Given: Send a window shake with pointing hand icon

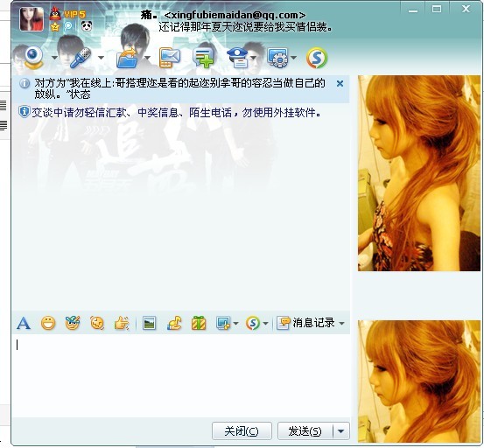Looking at the screenshot, I should tap(122, 324).
